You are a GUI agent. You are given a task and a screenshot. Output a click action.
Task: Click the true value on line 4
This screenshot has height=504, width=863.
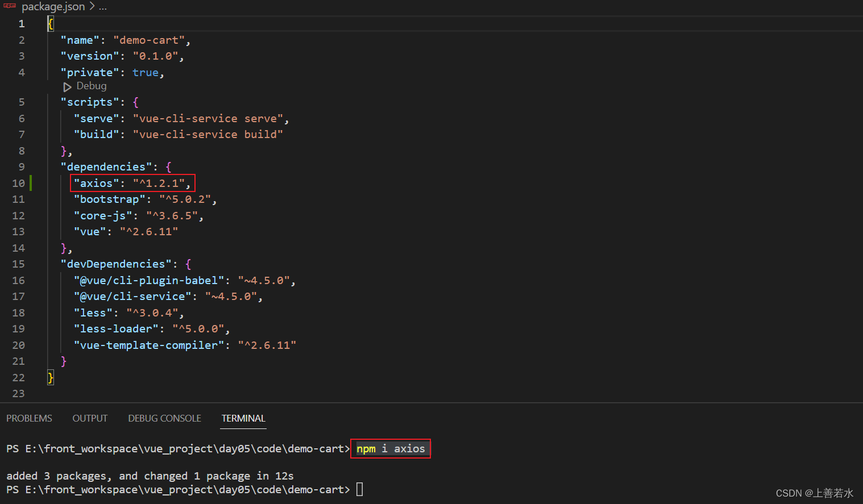[x=146, y=73]
